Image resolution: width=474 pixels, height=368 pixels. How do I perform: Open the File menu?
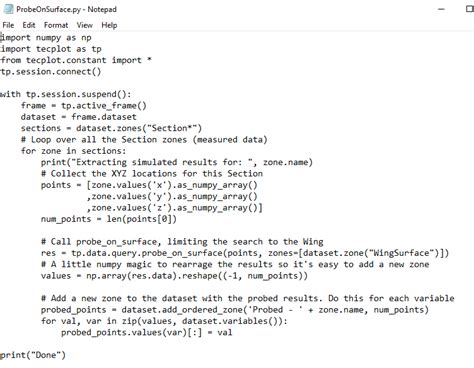click(x=8, y=25)
